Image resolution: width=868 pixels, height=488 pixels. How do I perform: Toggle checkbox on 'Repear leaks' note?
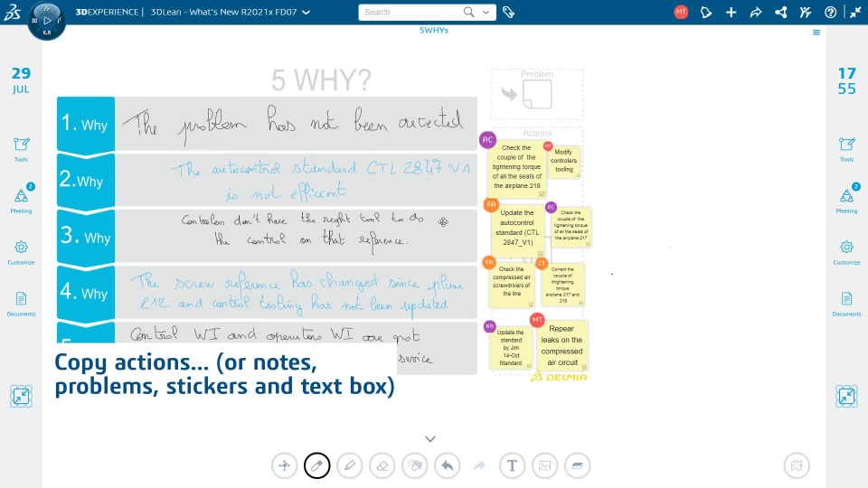584,367
